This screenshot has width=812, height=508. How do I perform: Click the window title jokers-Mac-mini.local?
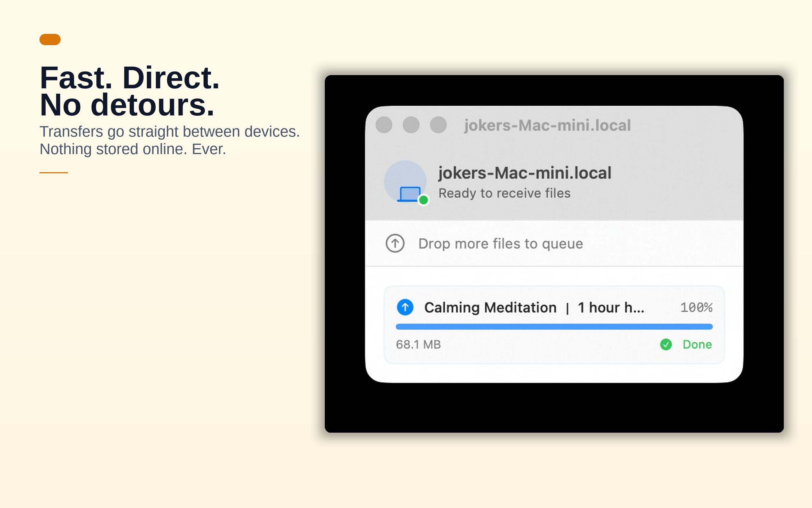point(547,126)
